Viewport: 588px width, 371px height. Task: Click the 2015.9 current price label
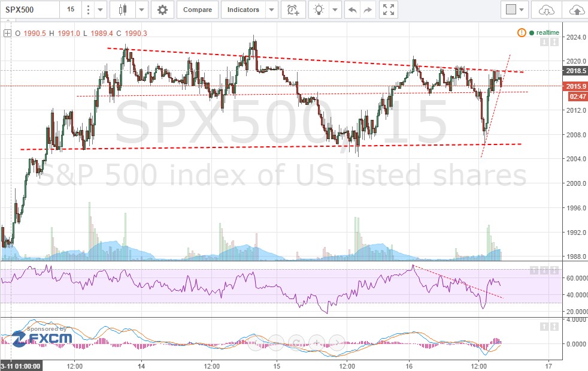point(575,86)
